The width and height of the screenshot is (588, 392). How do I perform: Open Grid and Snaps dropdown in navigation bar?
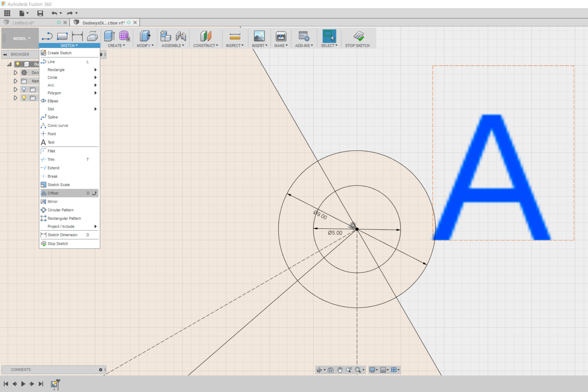pyautogui.click(x=384, y=370)
